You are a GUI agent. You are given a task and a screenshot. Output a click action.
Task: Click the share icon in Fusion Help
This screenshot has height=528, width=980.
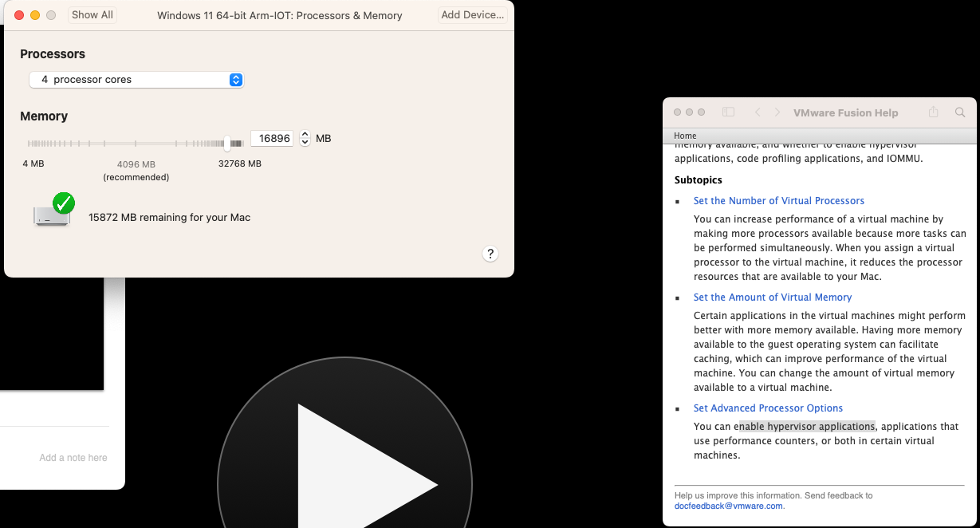(x=933, y=112)
